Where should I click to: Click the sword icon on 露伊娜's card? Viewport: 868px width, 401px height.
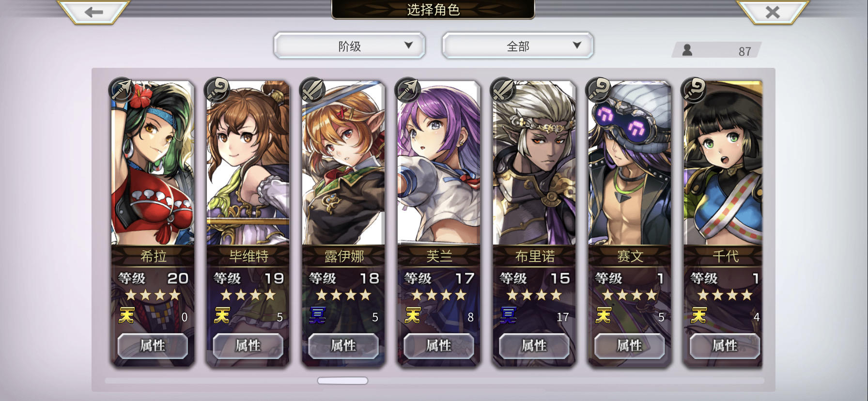tap(312, 90)
